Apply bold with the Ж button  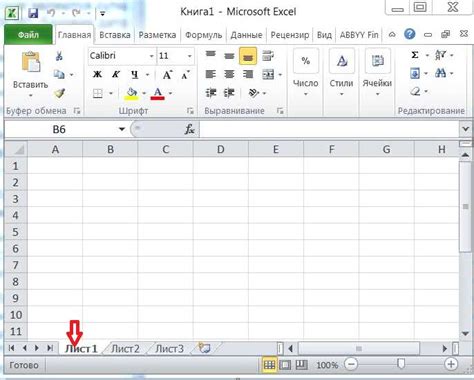click(97, 74)
